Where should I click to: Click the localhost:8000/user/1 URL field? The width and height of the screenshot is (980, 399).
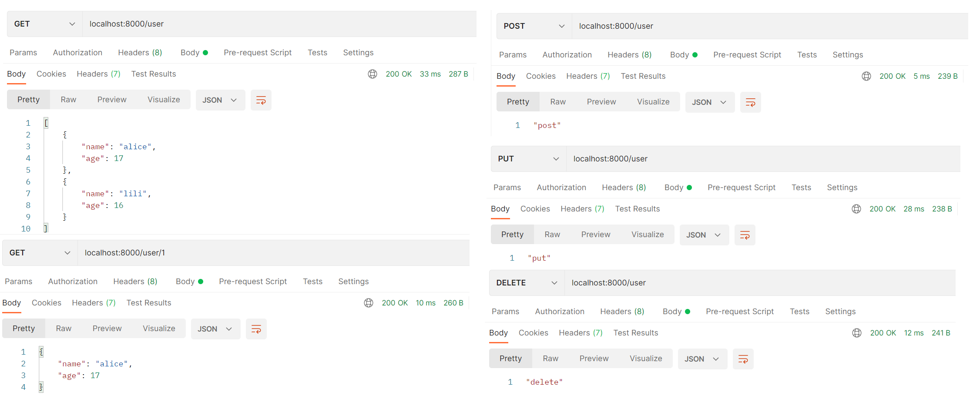[x=273, y=253]
